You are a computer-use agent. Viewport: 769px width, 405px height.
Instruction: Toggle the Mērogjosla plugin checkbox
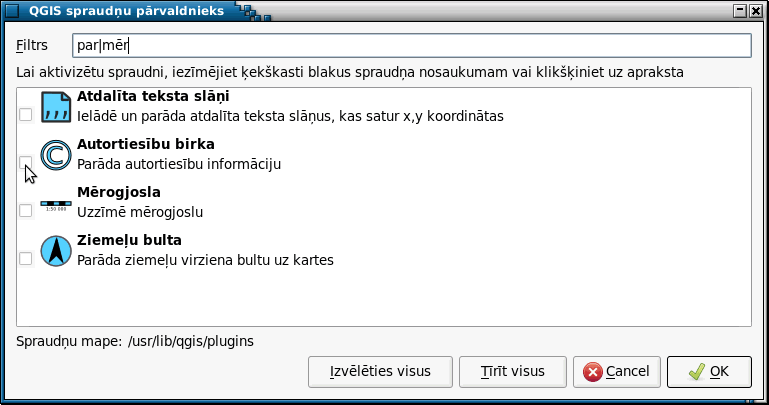pos(26,211)
